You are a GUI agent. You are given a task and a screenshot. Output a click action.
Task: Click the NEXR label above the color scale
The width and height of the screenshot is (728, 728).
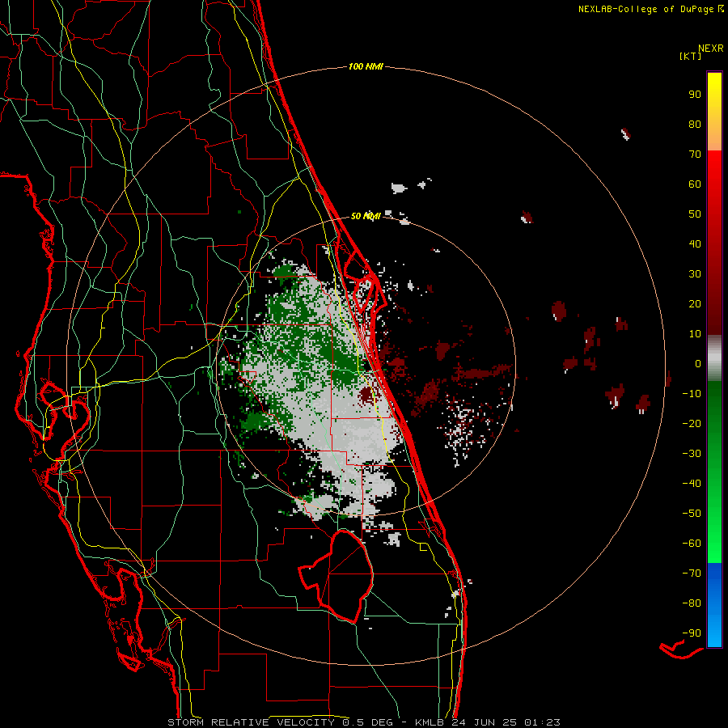711,49
